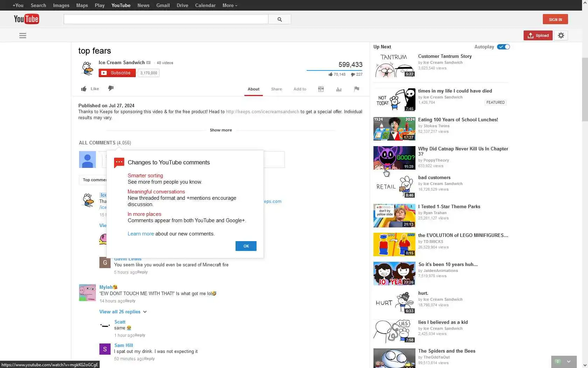The height and width of the screenshot is (368, 588).
Task: Click the 'hurt.' video title
Action: (x=423, y=293)
